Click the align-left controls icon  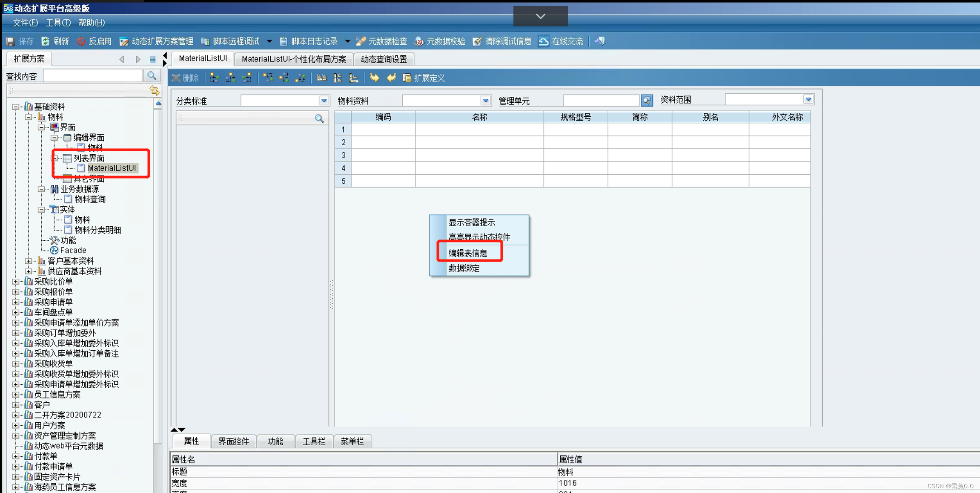click(x=215, y=78)
